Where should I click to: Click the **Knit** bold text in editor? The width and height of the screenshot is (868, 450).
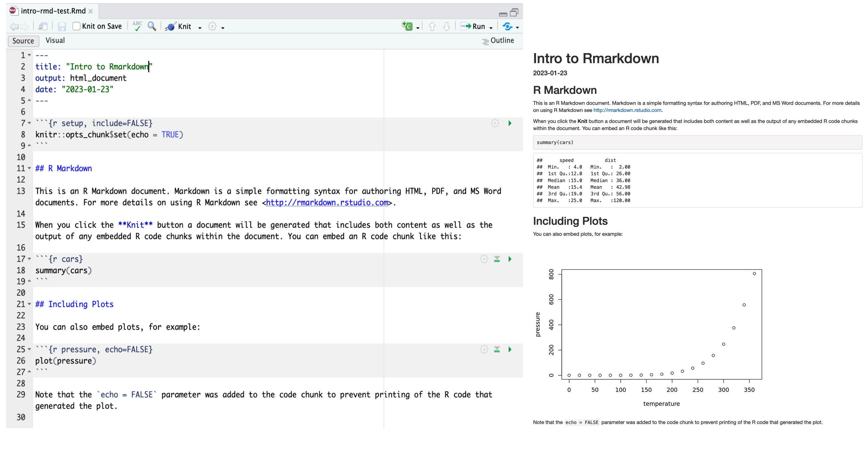135,225
